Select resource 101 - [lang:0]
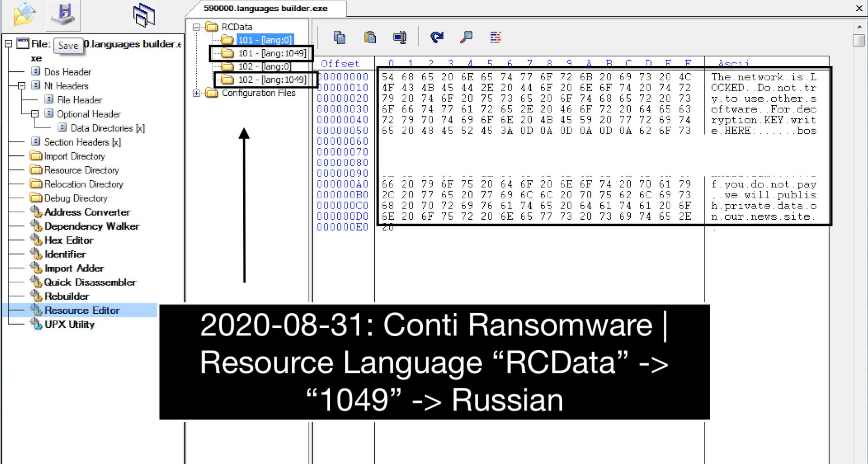This screenshot has height=464, width=868. coord(265,40)
